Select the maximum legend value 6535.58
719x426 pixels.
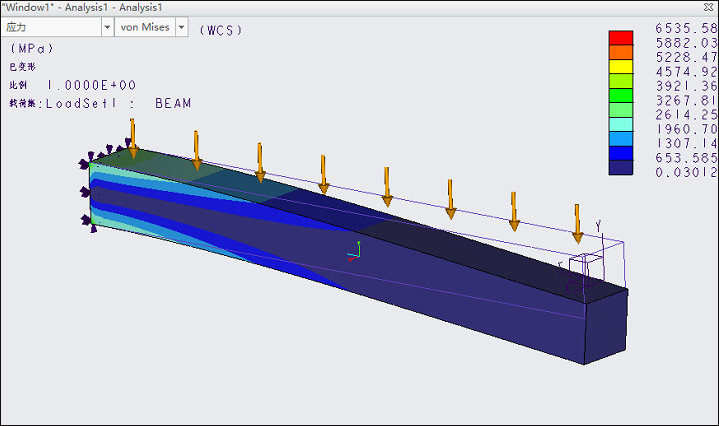point(686,28)
